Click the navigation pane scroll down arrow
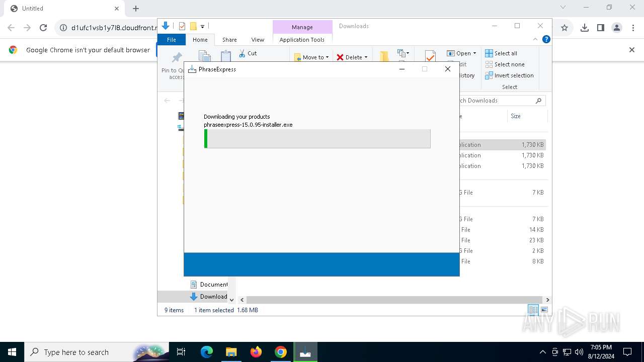Screen dimensions: 644x362 click(x=231, y=300)
